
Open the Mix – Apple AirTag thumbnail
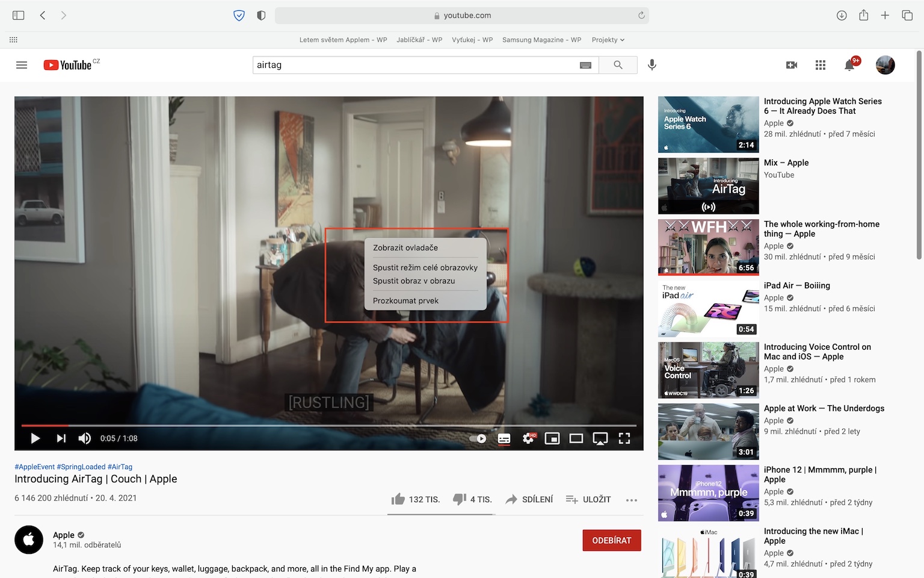[709, 186]
